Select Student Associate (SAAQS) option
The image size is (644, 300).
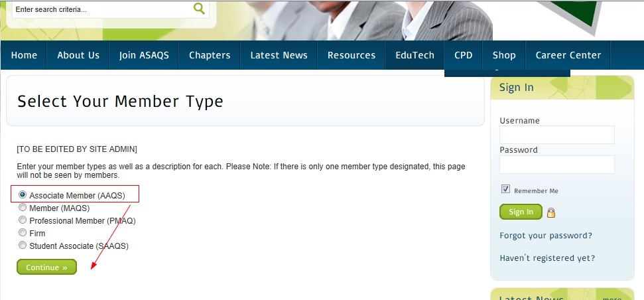point(23,246)
